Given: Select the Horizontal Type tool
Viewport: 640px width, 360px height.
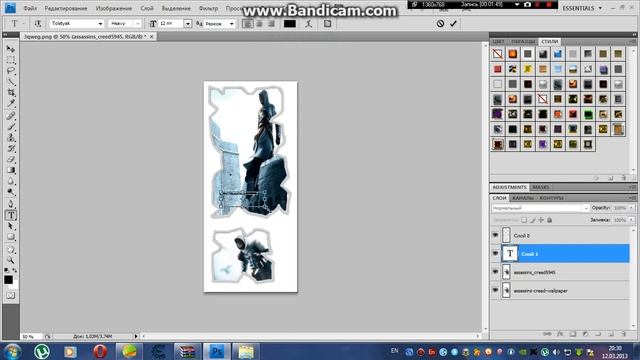Looking at the screenshot, I should (11, 215).
